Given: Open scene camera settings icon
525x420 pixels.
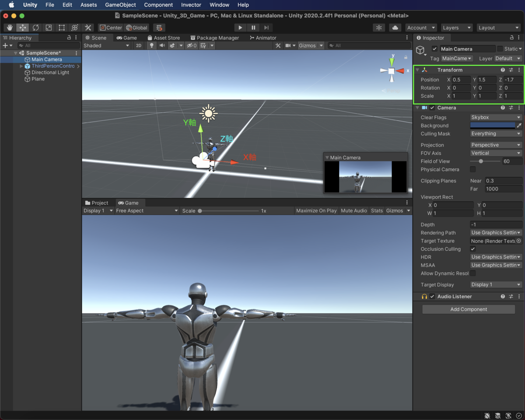Looking at the screenshot, I should [x=288, y=45].
